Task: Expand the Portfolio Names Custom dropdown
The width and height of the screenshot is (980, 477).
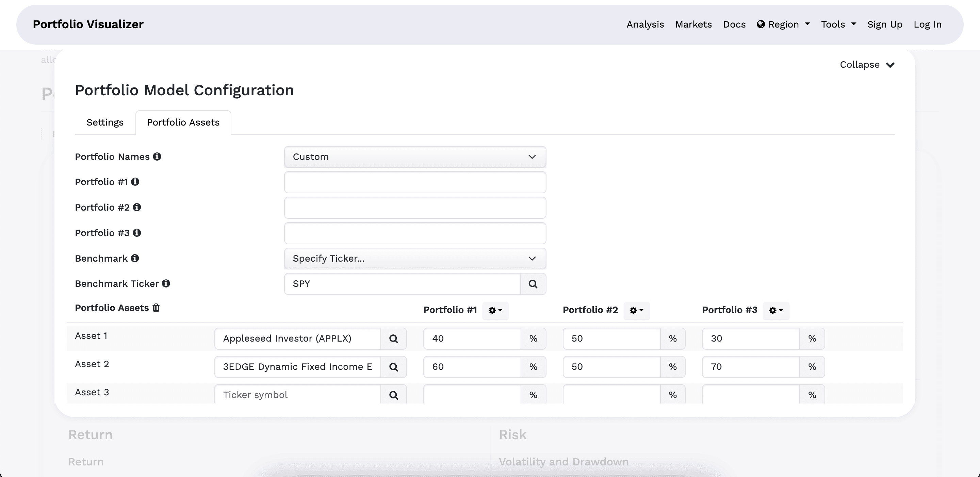Action: 415,157
